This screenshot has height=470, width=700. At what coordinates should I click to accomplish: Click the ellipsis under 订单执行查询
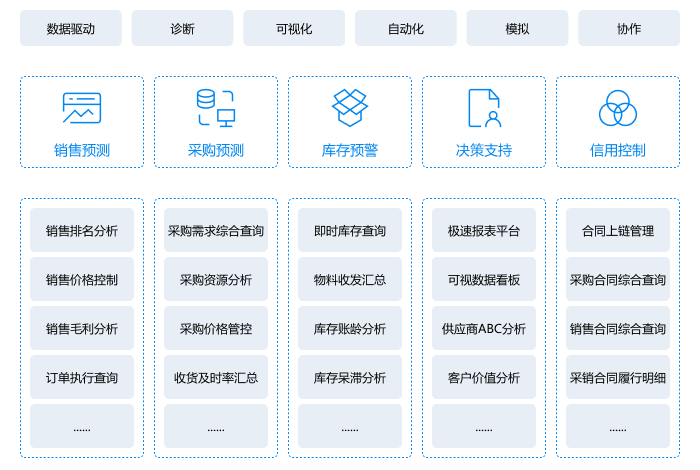pos(82,426)
